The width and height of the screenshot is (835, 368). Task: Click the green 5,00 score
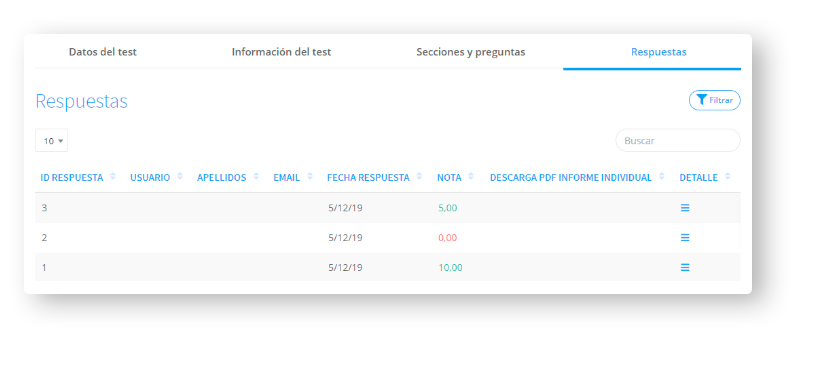click(448, 208)
